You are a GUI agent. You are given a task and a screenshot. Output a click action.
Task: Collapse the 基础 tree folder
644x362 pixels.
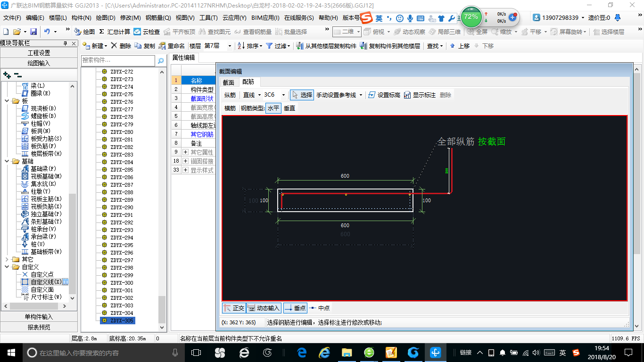(x=7, y=161)
